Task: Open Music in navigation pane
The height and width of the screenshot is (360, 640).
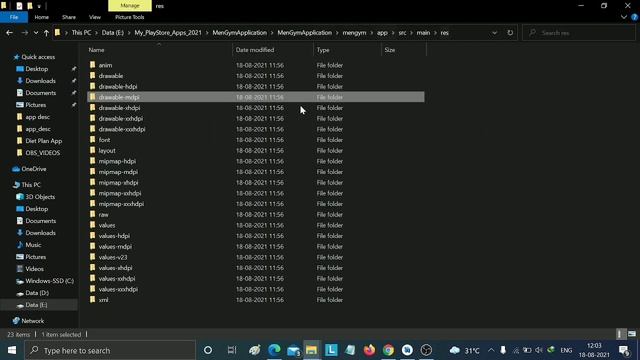Action: pos(33,245)
